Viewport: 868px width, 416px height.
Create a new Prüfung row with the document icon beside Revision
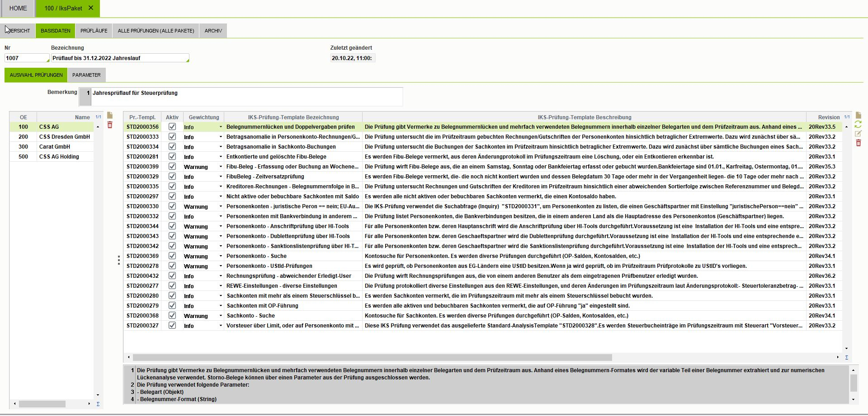tap(859, 115)
